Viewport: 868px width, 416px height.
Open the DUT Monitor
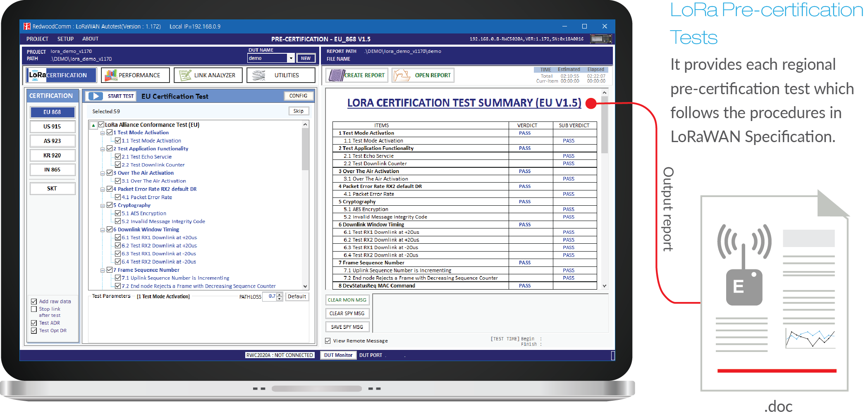coord(338,355)
